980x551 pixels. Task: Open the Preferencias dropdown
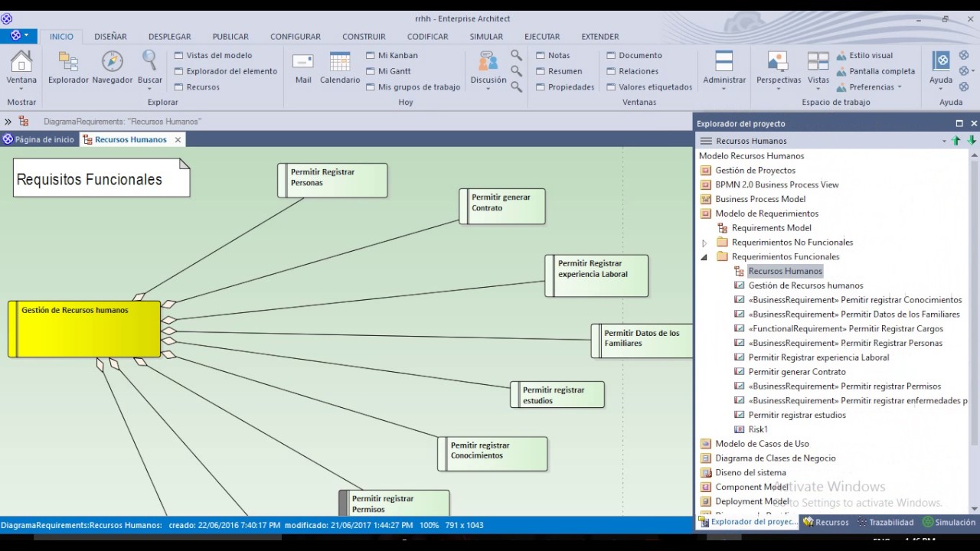point(869,87)
